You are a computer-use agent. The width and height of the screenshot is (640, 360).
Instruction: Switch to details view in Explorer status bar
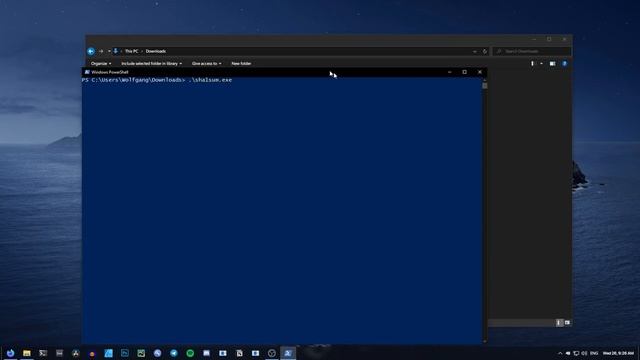(x=560, y=323)
